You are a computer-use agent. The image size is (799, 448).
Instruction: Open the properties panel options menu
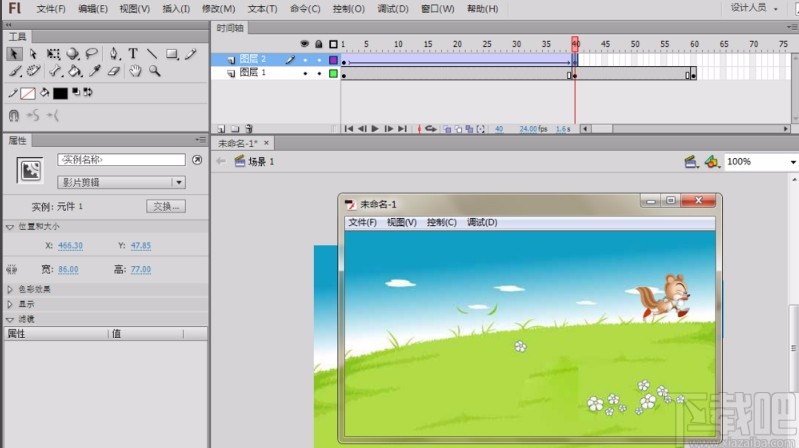tap(200, 140)
